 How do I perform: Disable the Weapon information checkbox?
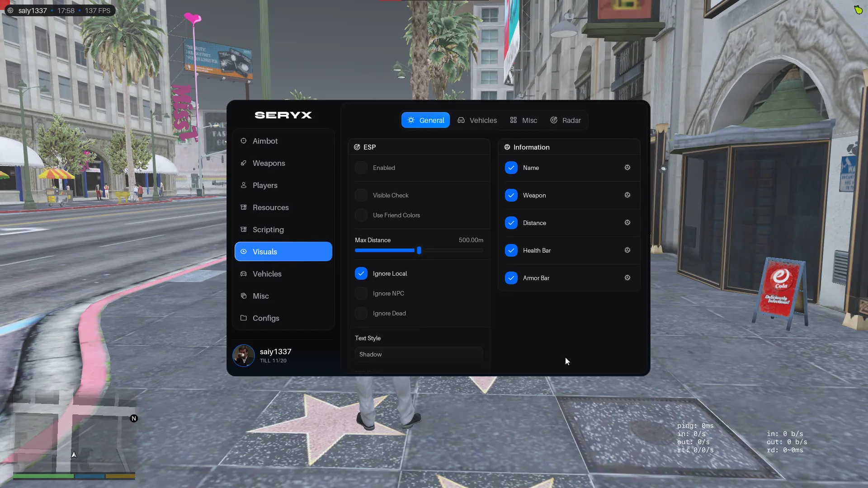tap(511, 196)
